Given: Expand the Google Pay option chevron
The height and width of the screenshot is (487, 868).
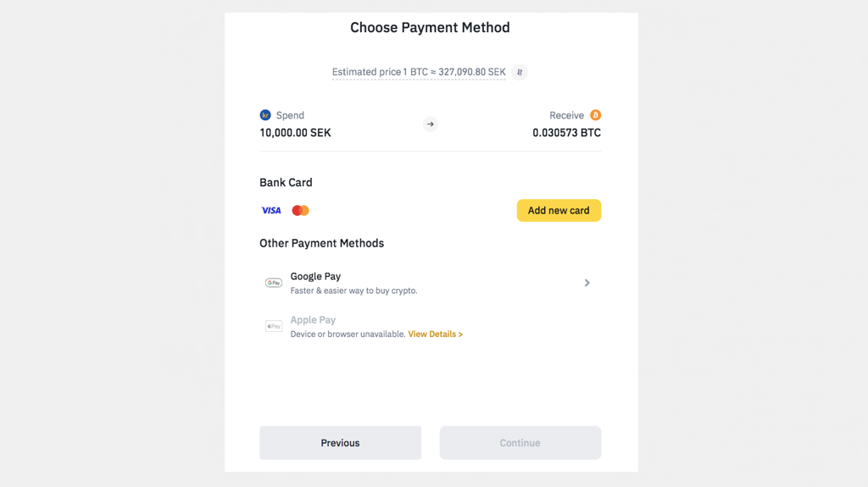Looking at the screenshot, I should click(x=587, y=283).
